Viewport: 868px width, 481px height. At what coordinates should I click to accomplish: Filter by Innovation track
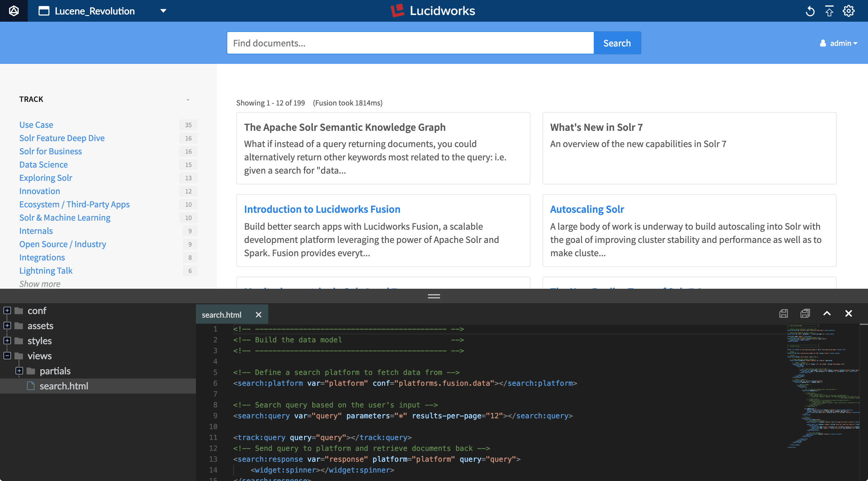point(39,191)
